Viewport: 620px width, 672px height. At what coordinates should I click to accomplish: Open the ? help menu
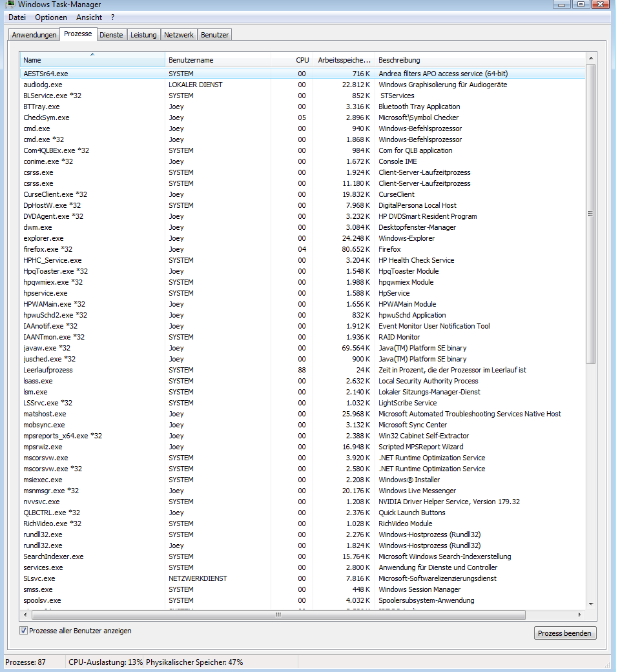tap(113, 17)
